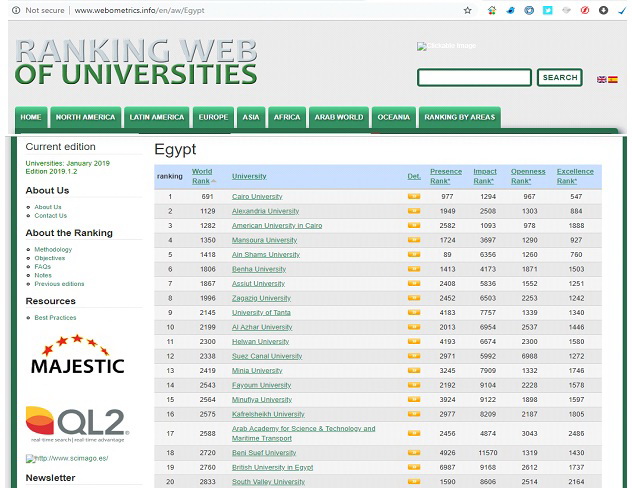Open the HOME tab

31,117
